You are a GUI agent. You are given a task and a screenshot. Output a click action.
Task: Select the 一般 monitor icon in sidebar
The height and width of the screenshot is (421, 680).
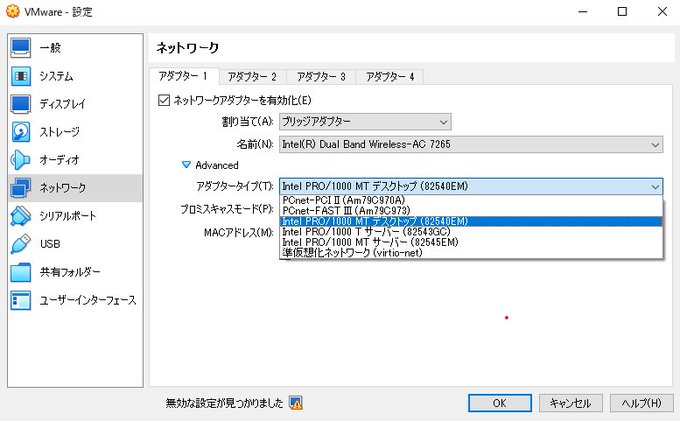[20, 48]
